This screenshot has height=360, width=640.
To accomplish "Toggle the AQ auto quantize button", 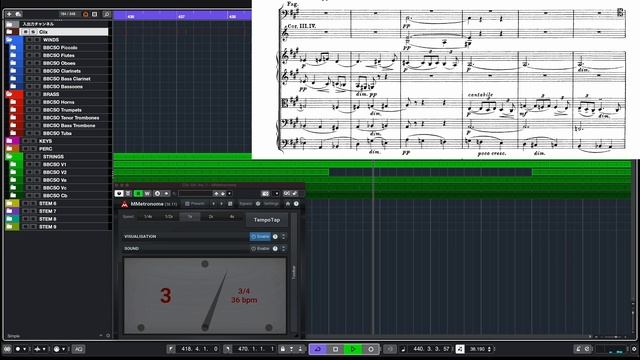I will (x=78, y=349).
